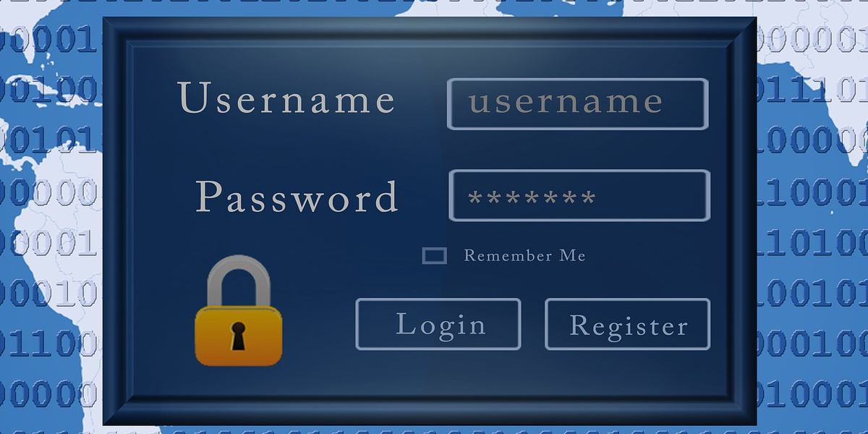Click the capital U of Username label
This screenshot has height=434, width=868.
tap(194, 98)
